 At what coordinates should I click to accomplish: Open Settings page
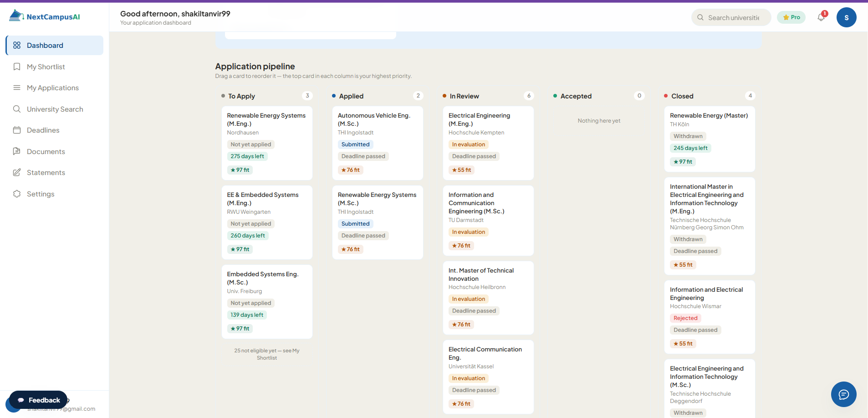click(55, 194)
